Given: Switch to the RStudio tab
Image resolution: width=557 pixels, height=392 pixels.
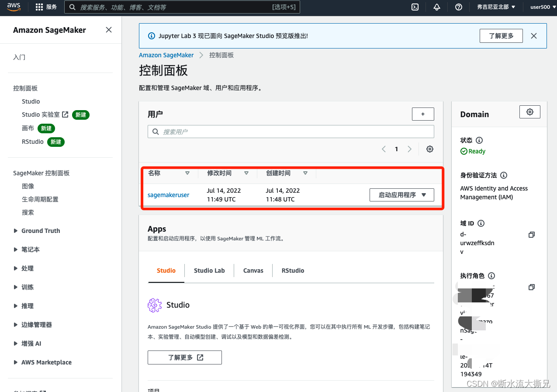Looking at the screenshot, I should [293, 271].
